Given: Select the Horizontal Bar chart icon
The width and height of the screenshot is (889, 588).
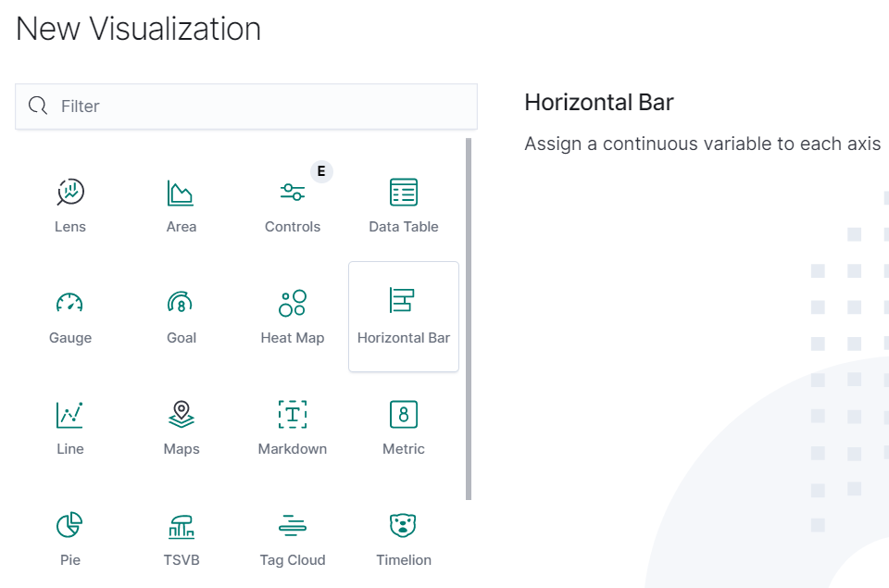Looking at the screenshot, I should pos(402,300).
